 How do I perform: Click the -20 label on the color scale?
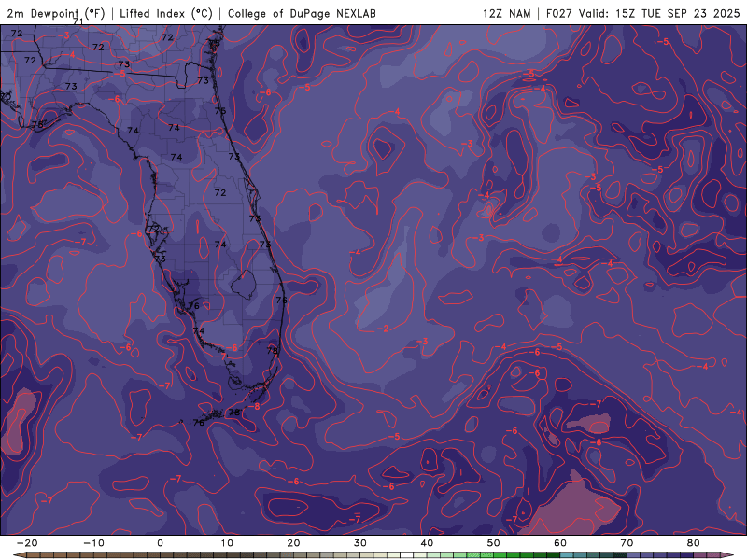[x=27, y=543]
